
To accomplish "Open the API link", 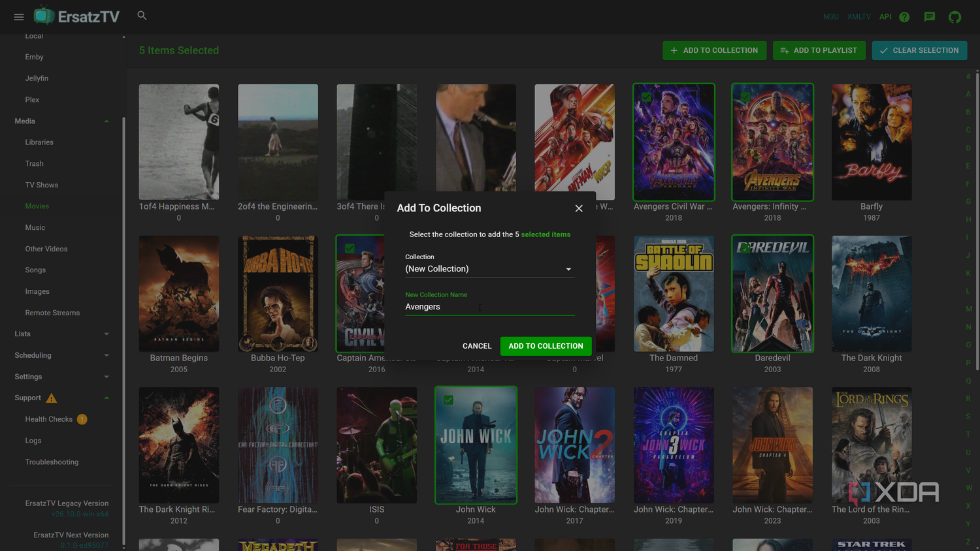I will click(x=885, y=17).
